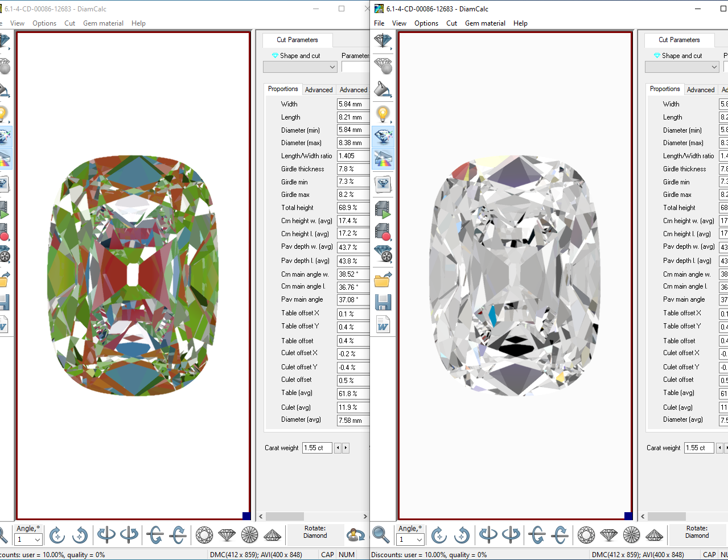The height and width of the screenshot is (560, 728).
Task: Open the Cut menu in right window
Action: pos(451,23)
